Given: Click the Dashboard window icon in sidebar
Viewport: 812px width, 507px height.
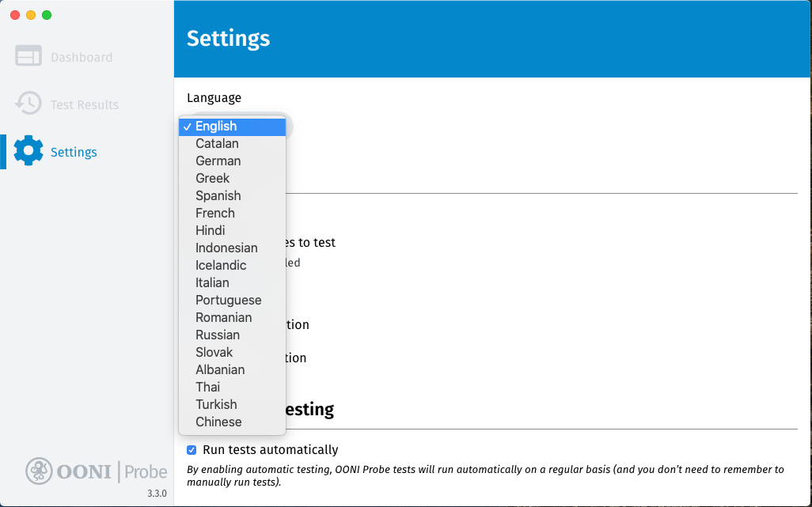Looking at the screenshot, I should click(28, 57).
